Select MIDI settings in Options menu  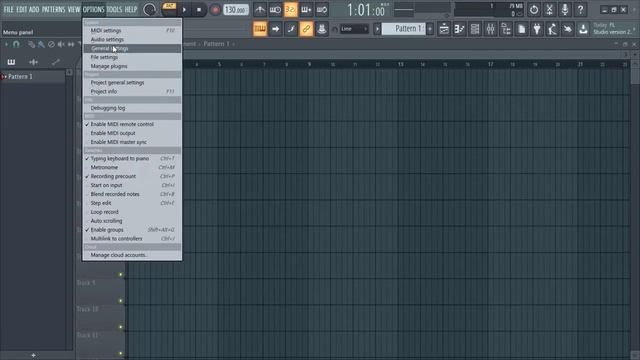(132, 31)
